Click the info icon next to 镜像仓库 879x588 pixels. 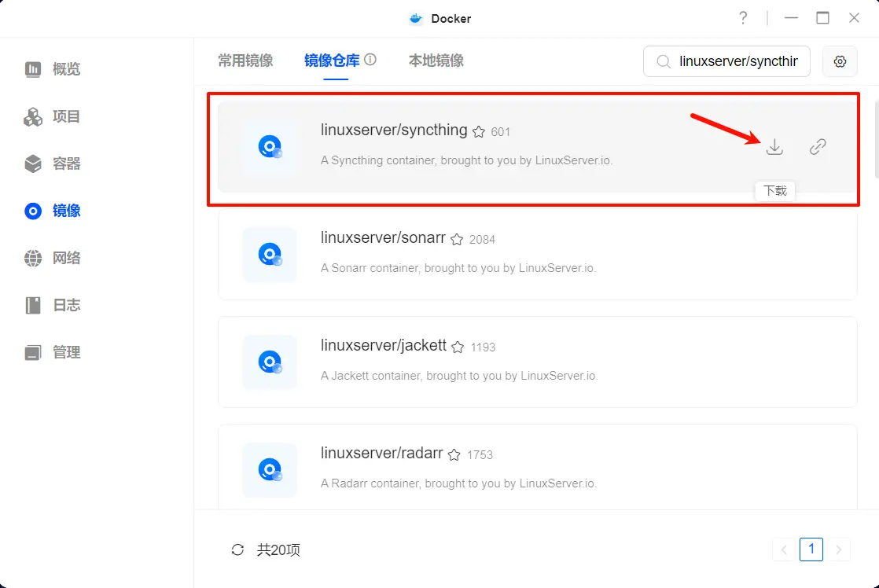[370, 60]
